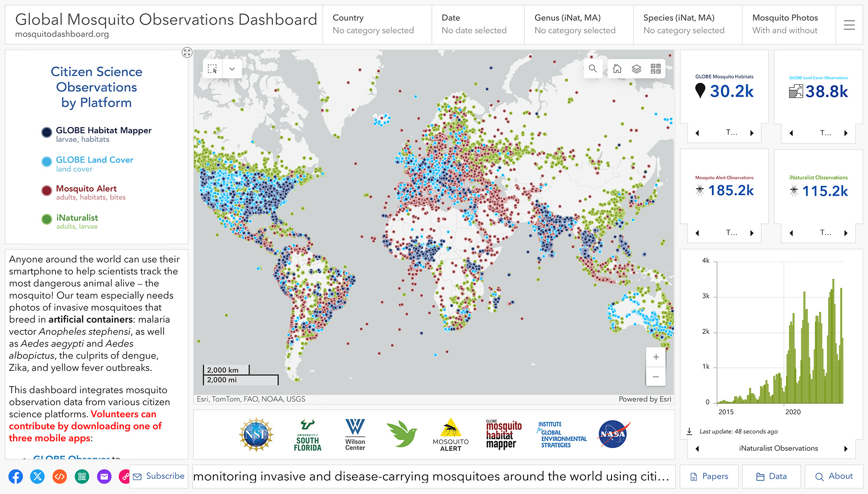The image size is (868, 494).
Task: Click the 30.2k habitats count
Action: coord(732,91)
